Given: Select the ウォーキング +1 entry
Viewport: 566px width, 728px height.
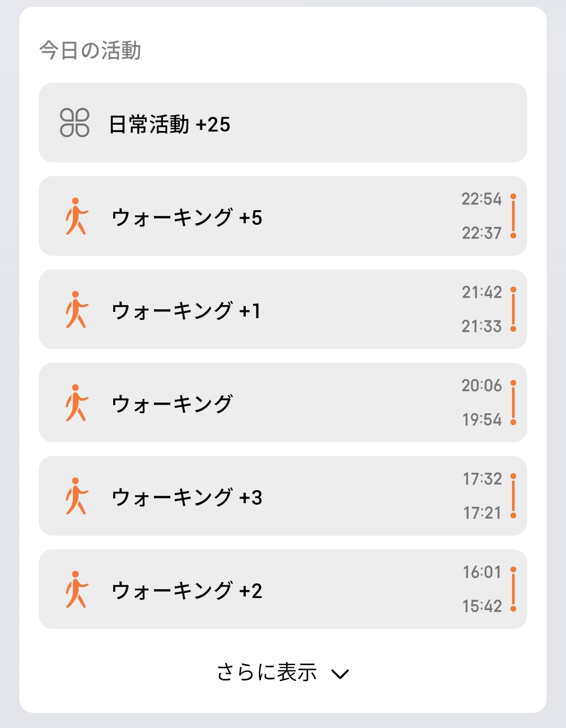Looking at the screenshot, I should click(x=186, y=311).
